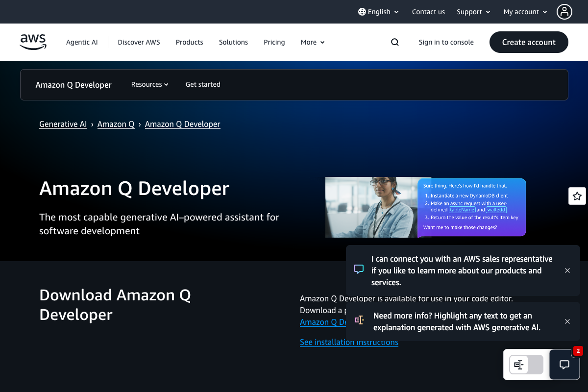Viewport: 588px width, 392px height.
Task: Open the chat bubble button
Action: pyautogui.click(x=564, y=365)
